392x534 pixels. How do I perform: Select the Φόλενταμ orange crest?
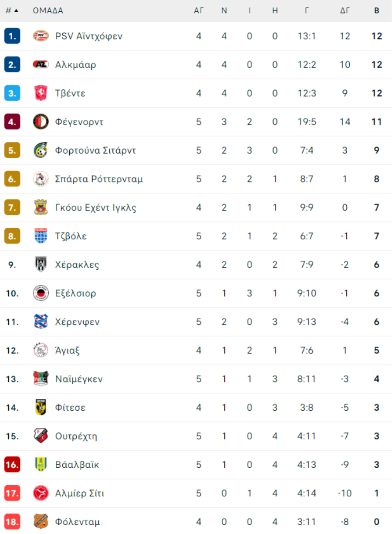coord(41,522)
